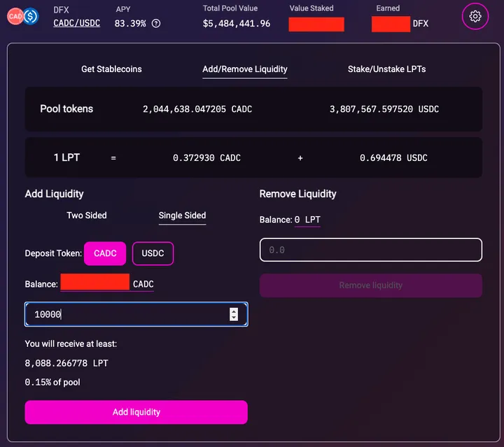Image resolution: width=504 pixels, height=447 pixels.
Task: Click the blue USDC token icon
Action: [x=30, y=16]
